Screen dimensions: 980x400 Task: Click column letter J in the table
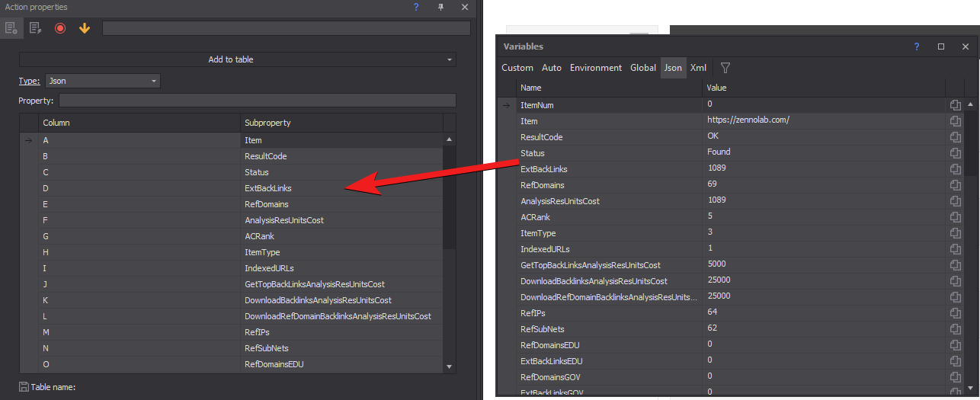click(45, 284)
